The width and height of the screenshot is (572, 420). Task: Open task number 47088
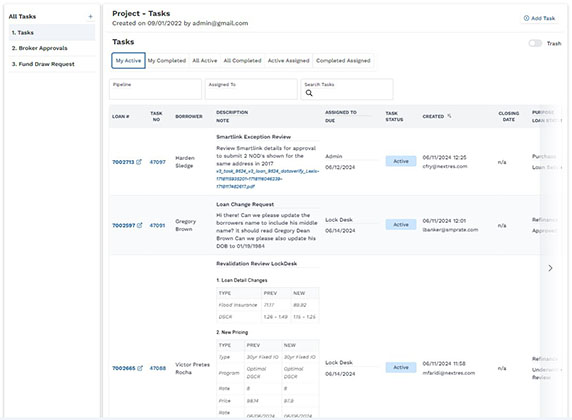pos(158,368)
